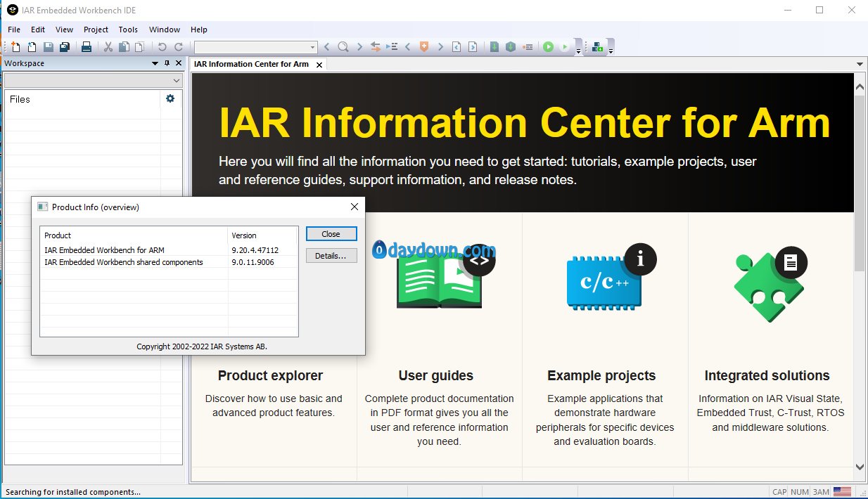Click the US flag keyboard layout indicator
The height and width of the screenshot is (499, 868).
tap(842, 492)
